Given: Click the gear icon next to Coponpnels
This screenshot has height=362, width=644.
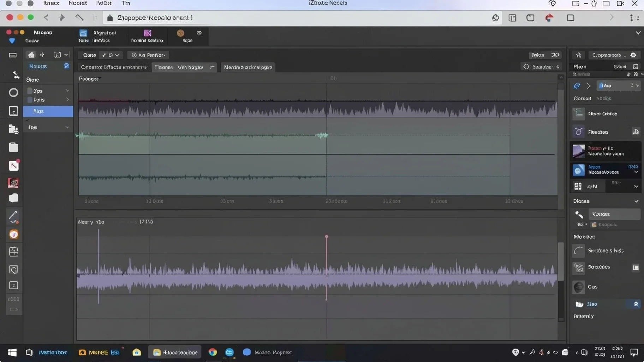Looking at the screenshot, I should pos(633,55).
